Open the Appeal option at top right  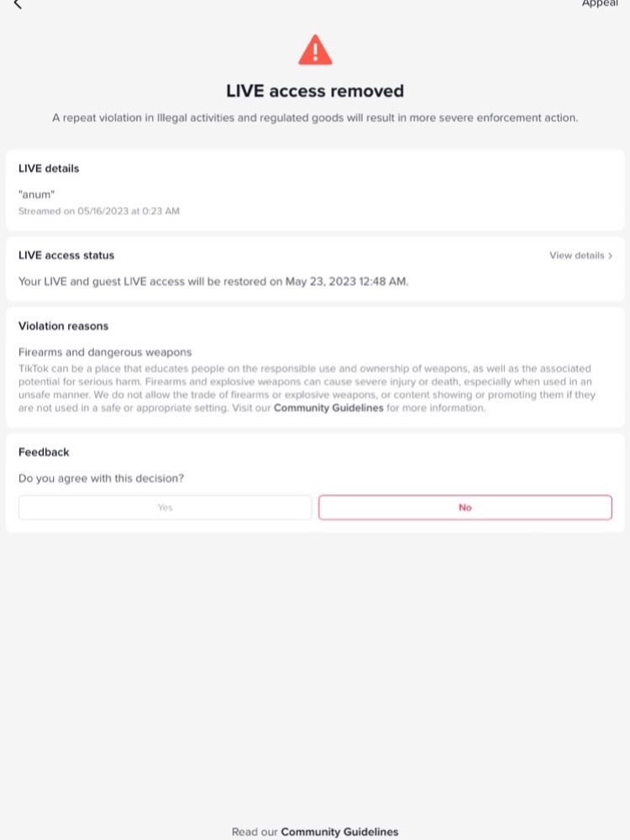click(x=600, y=3)
